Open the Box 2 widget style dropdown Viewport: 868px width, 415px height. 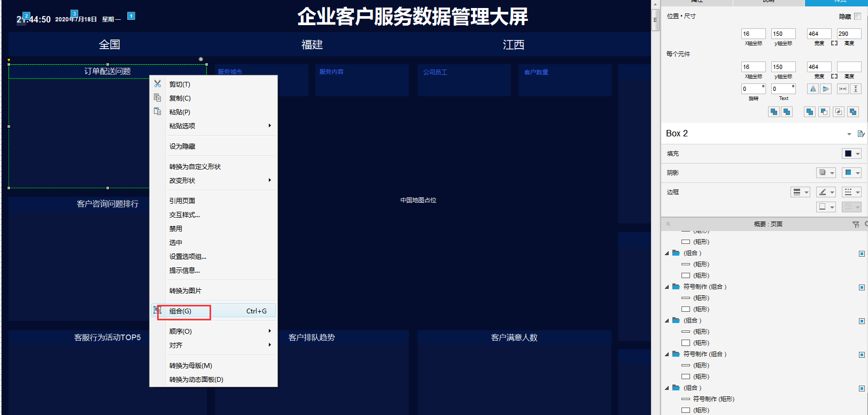click(849, 134)
